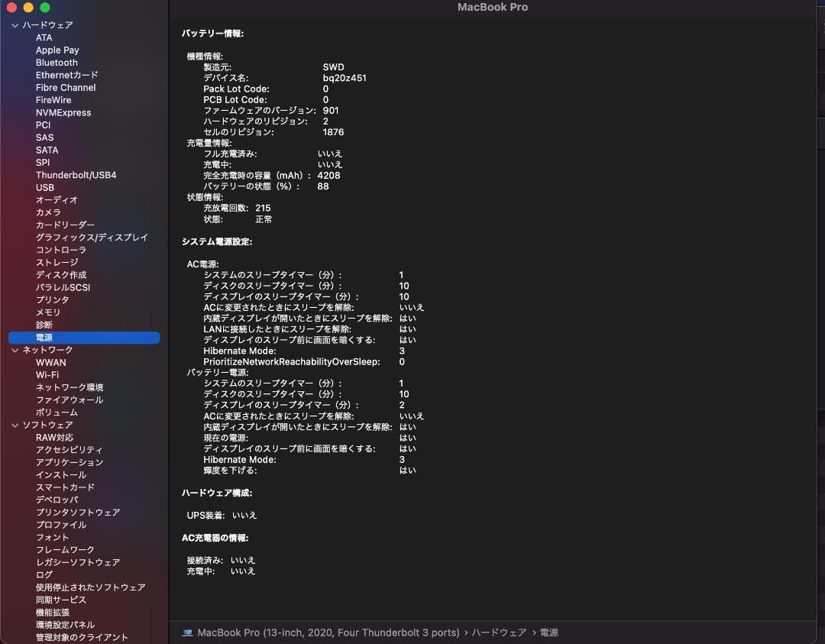Select 環境設定パネル in the sidebar
This screenshot has width=825, height=644.
point(65,625)
